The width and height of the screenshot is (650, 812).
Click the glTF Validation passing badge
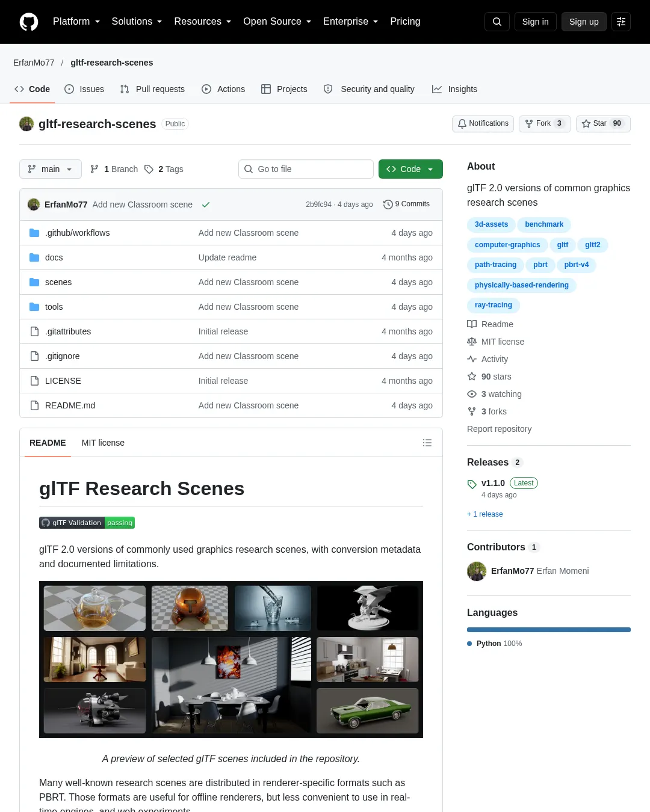coord(87,523)
